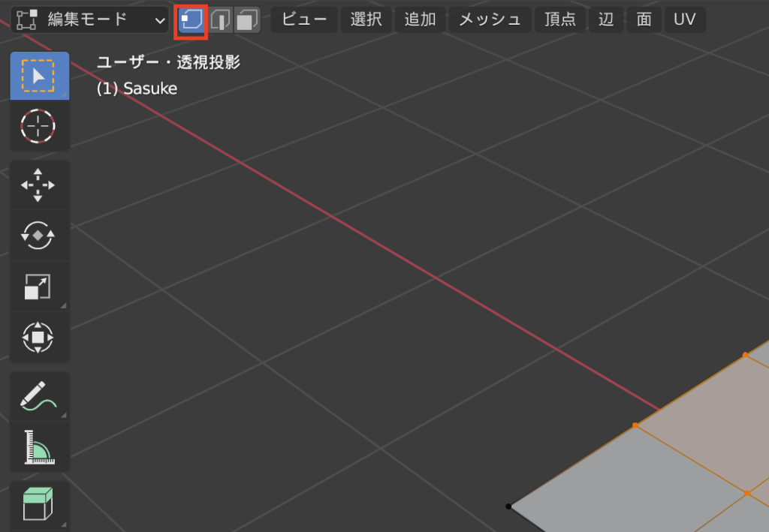
Task: Select the Transform tool
Action: [39, 338]
